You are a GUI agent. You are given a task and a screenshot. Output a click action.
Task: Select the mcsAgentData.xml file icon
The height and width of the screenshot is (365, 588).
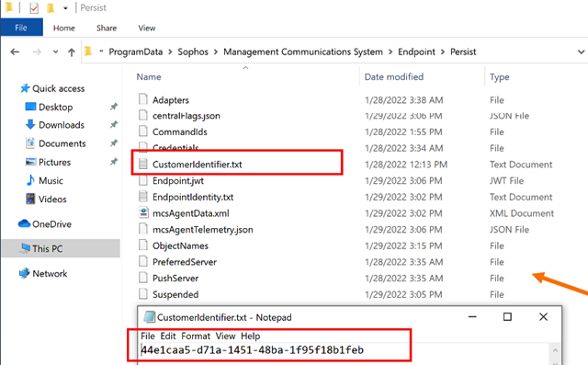click(143, 212)
